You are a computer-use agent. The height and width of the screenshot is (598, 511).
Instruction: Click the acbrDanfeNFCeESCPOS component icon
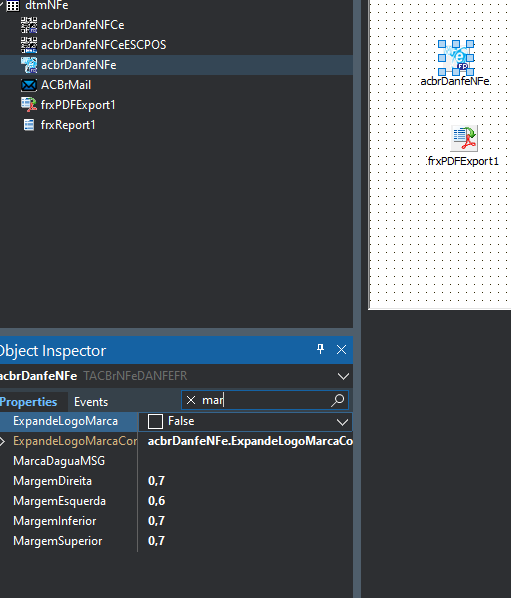pos(29,45)
